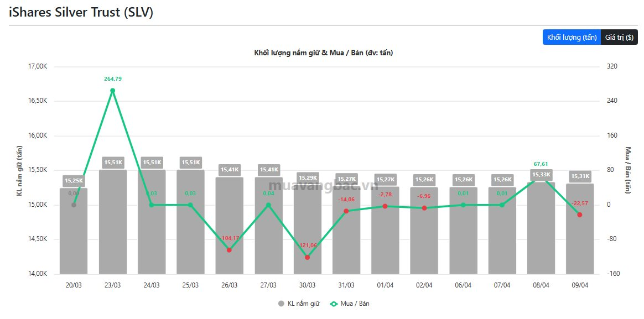Click the 67,61 data point on 08/04
This screenshot has height=319, width=644.
coord(541,176)
